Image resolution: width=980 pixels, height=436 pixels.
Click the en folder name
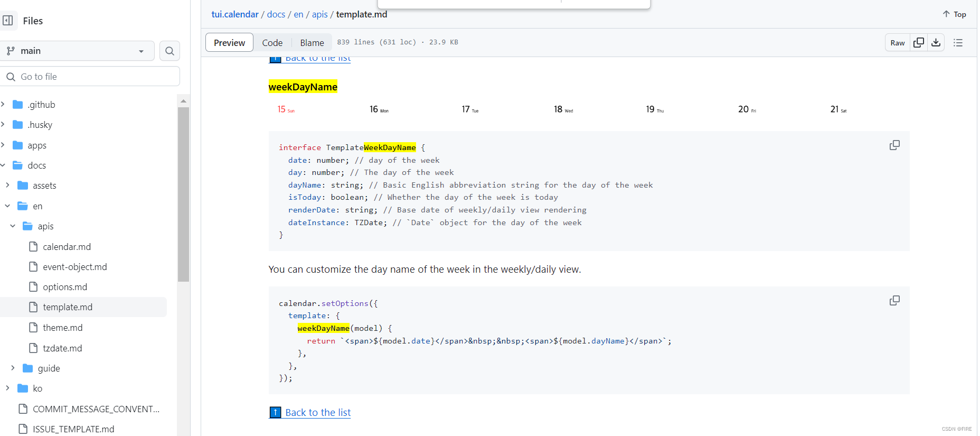click(37, 206)
